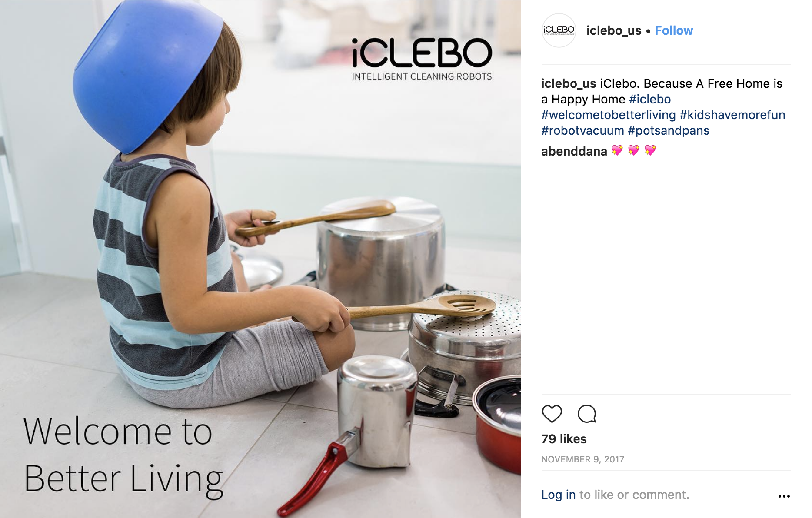The height and width of the screenshot is (518, 812).
Task: Click the Welcome to Better Living text
Action: (123, 455)
